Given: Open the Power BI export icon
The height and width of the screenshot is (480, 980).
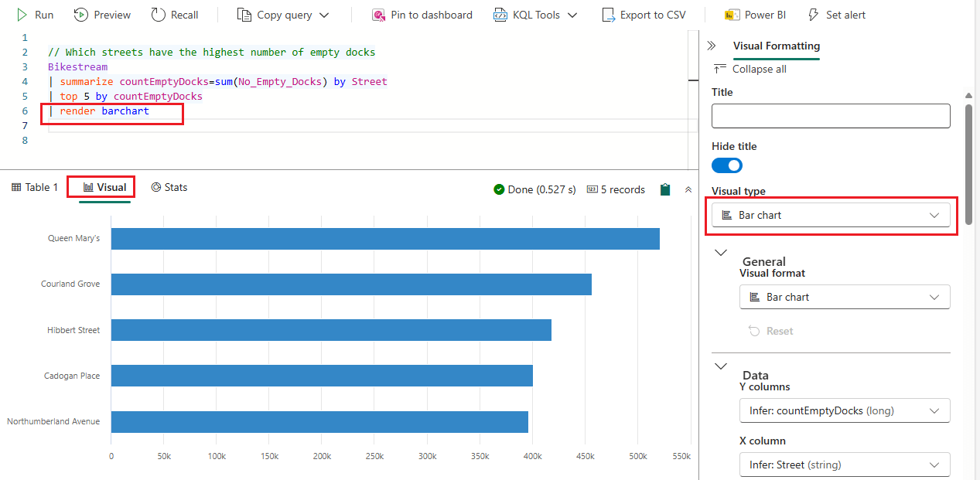Looking at the screenshot, I should pyautogui.click(x=732, y=14).
